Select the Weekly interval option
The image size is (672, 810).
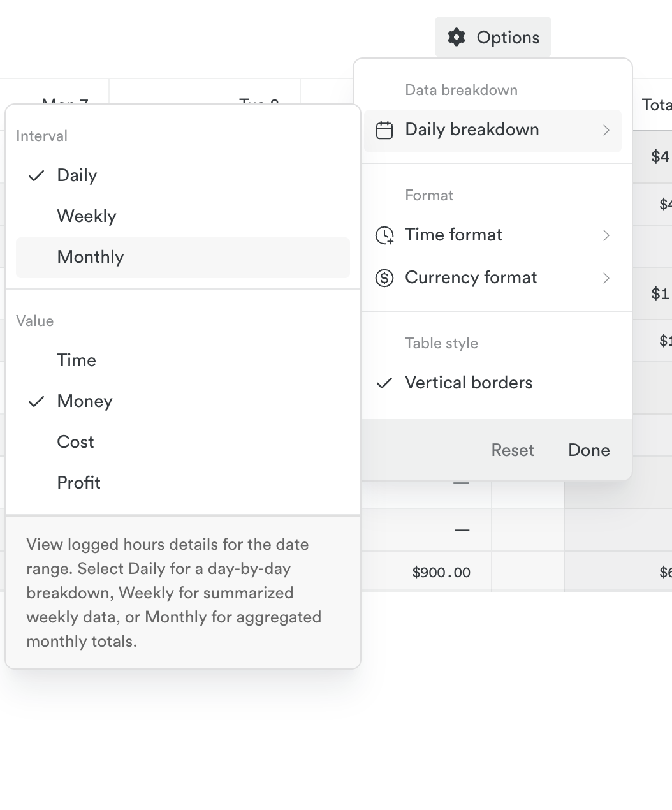tap(87, 216)
